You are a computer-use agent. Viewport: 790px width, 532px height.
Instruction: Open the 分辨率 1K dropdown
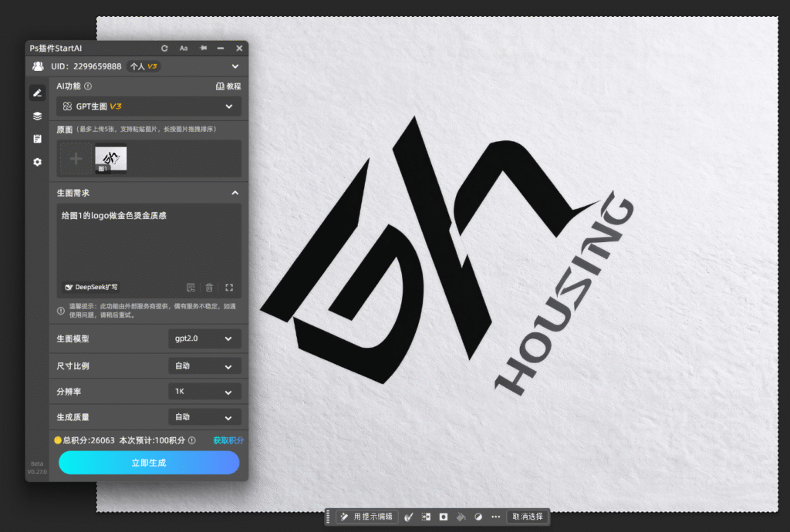(204, 392)
